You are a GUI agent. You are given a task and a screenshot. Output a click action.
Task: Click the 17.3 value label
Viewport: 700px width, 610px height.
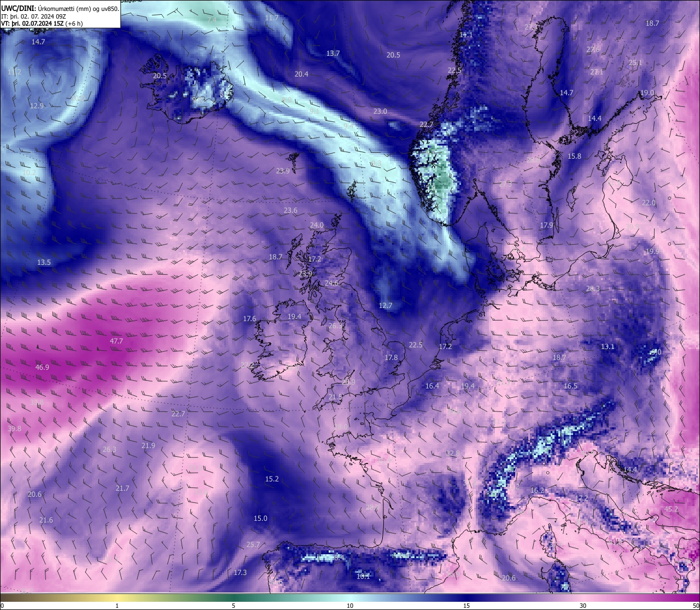click(240, 572)
